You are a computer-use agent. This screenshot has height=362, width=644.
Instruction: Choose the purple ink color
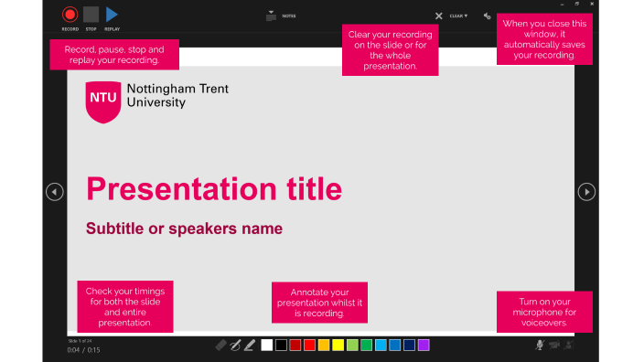424,346
